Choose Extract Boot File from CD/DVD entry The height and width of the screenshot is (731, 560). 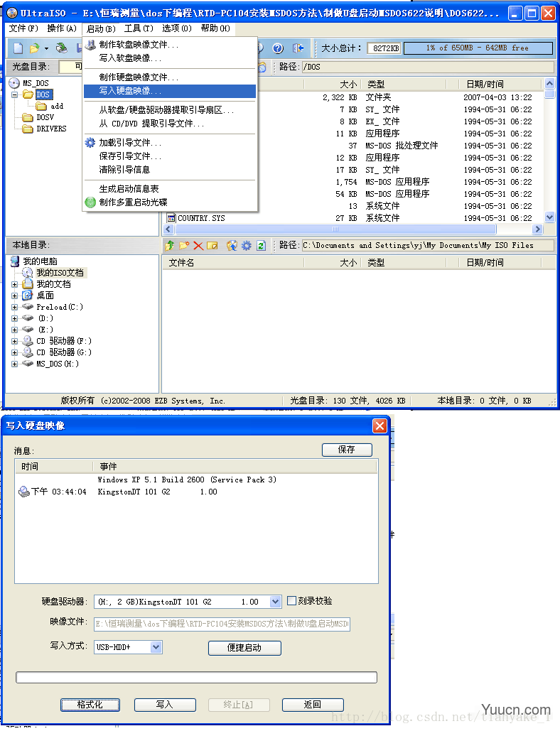[170, 124]
